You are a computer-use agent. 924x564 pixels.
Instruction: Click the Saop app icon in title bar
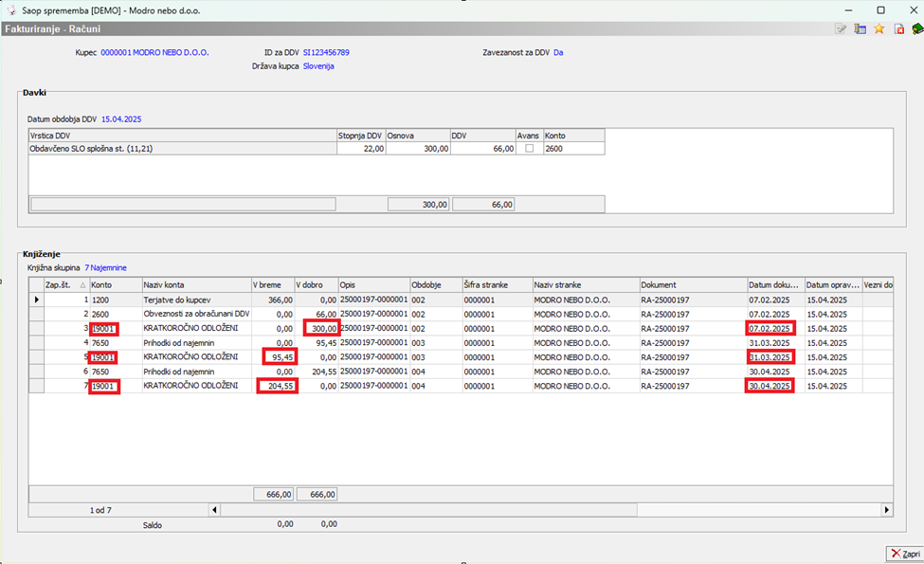10,9
